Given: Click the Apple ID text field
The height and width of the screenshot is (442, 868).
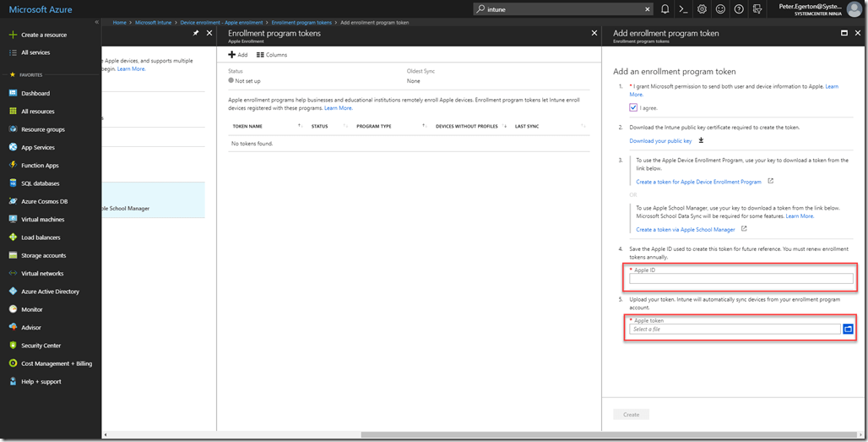Looking at the screenshot, I should tap(741, 279).
